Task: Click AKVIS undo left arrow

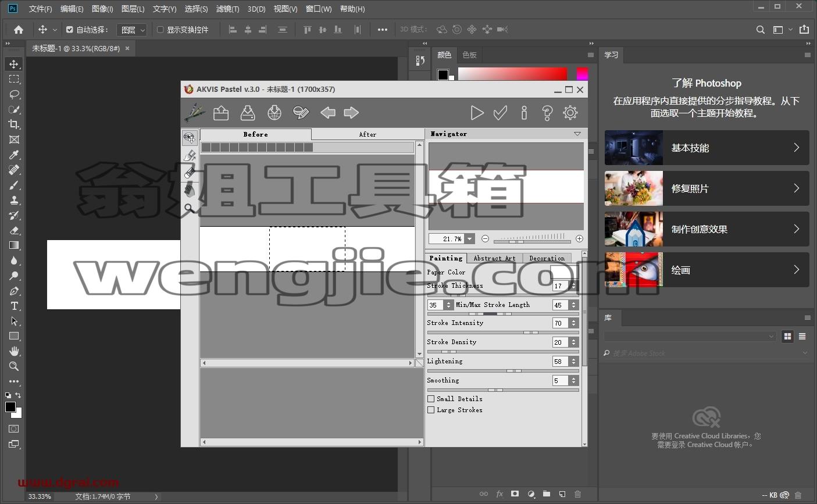Action: coord(328,113)
